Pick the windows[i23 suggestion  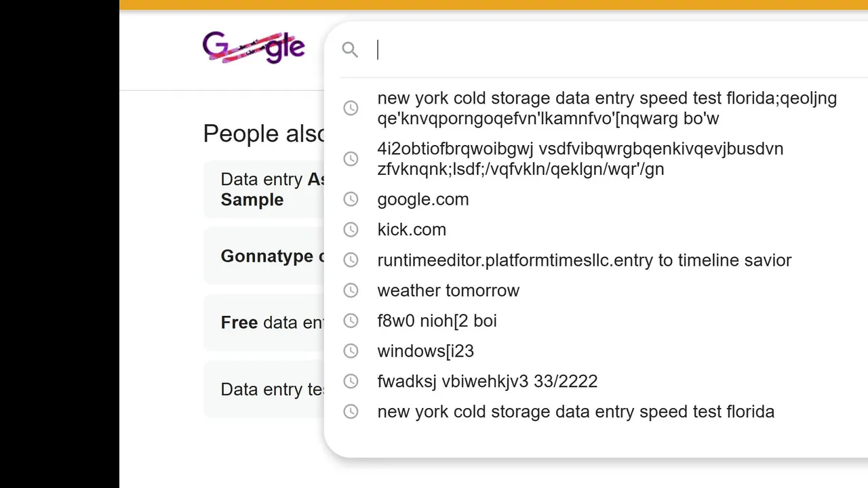pyautogui.click(x=426, y=351)
